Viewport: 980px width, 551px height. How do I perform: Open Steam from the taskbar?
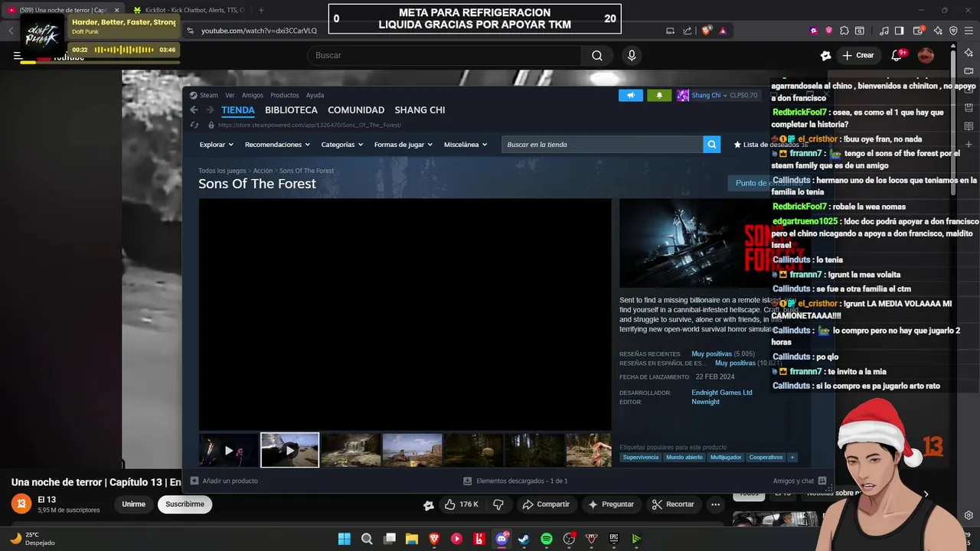(524, 539)
